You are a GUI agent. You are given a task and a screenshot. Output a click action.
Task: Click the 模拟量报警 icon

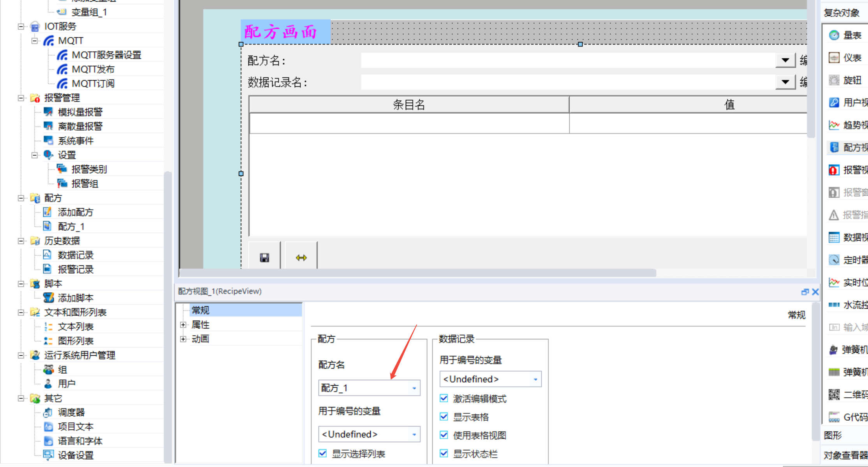[48, 112]
